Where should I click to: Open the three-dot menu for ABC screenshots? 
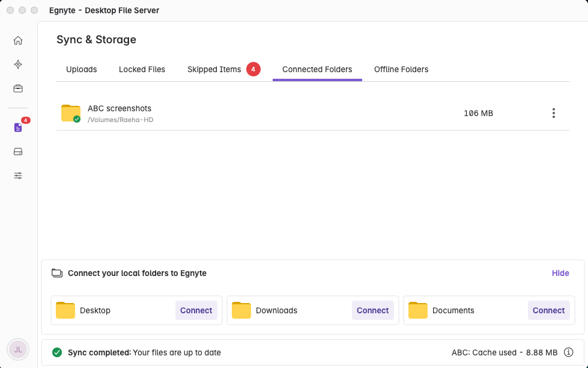[x=554, y=113]
